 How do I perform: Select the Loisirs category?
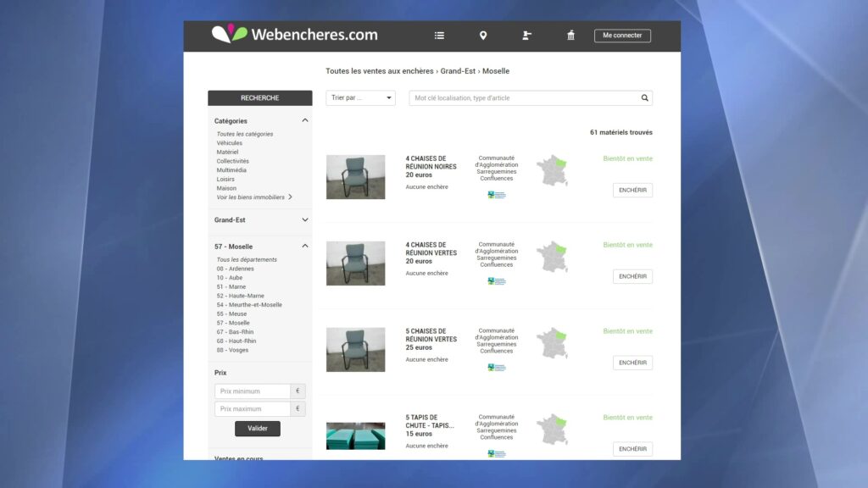(x=225, y=180)
